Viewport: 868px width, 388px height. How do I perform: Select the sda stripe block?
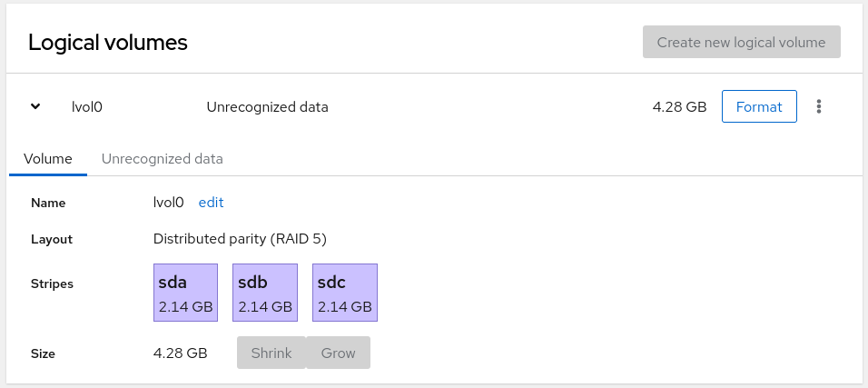click(185, 293)
